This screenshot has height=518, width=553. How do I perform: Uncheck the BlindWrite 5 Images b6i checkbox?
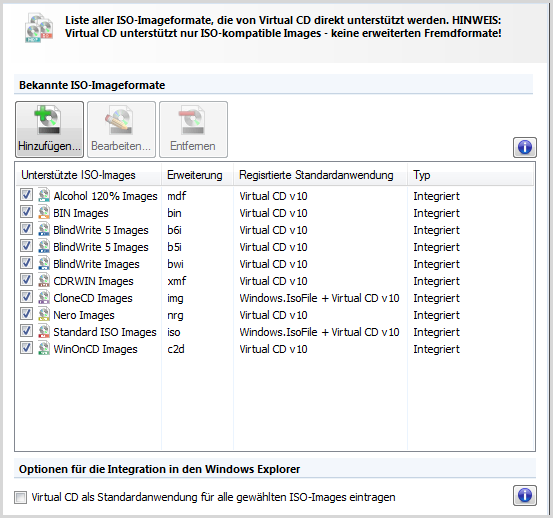(26, 228)
